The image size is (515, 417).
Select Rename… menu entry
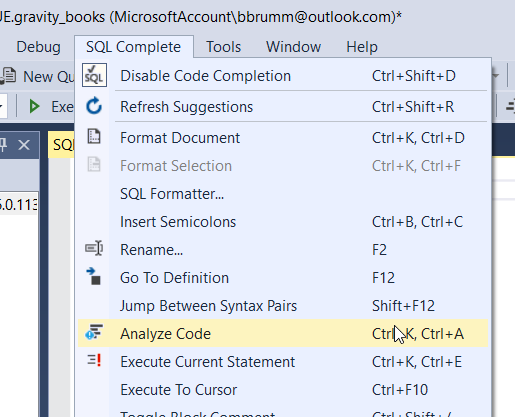[x=283, y=250]
